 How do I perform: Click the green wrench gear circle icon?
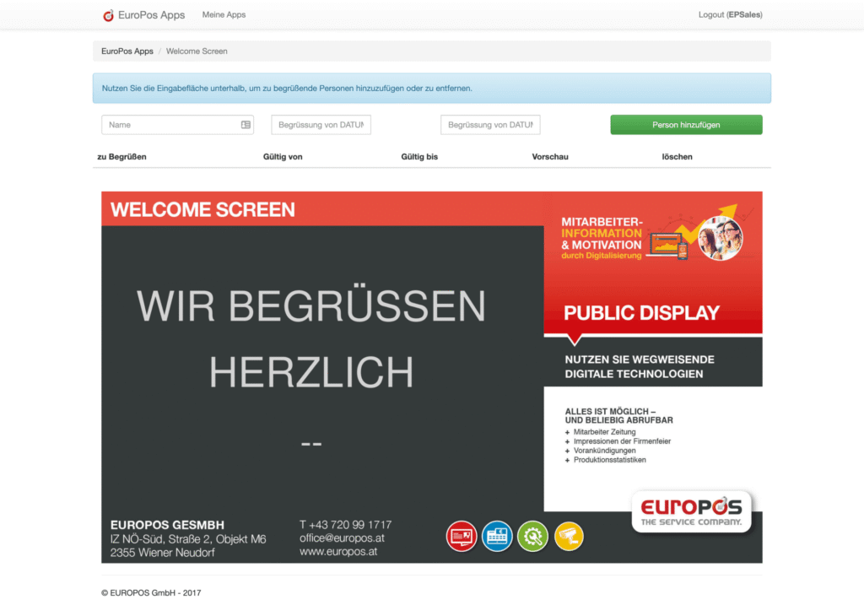pyautogui.click(x=533, y=536)
